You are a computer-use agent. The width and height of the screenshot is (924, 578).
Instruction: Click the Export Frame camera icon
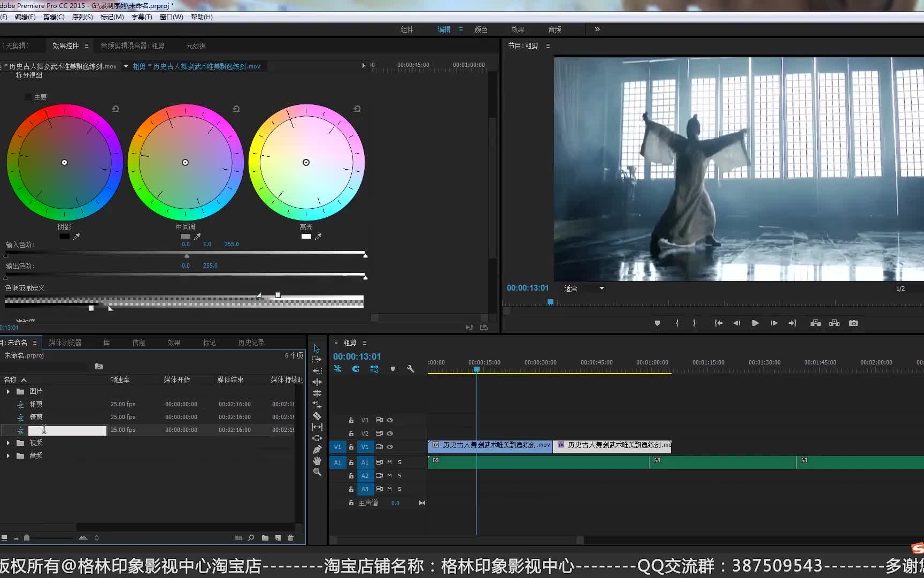coord(853,323)
